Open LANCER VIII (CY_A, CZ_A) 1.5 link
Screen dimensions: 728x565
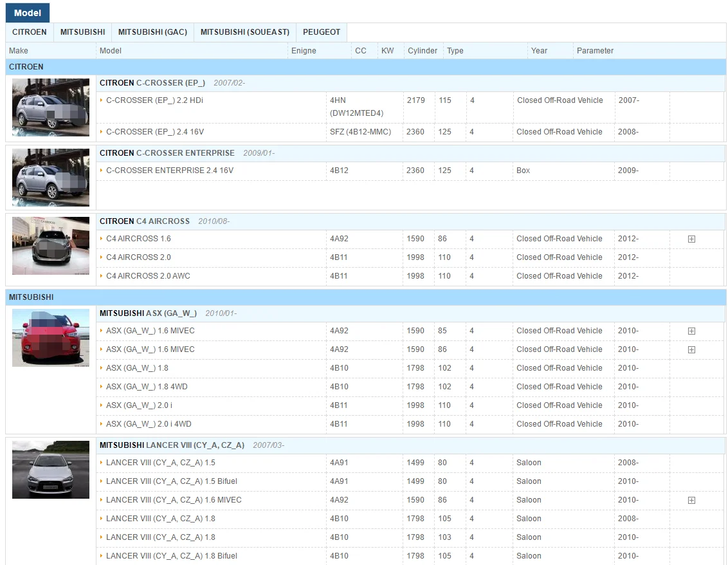[161, 463]
